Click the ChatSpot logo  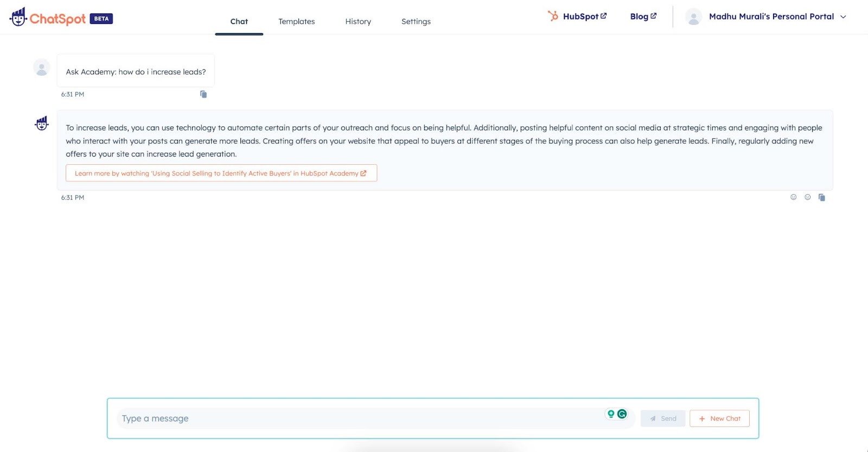tap(48, 18)
